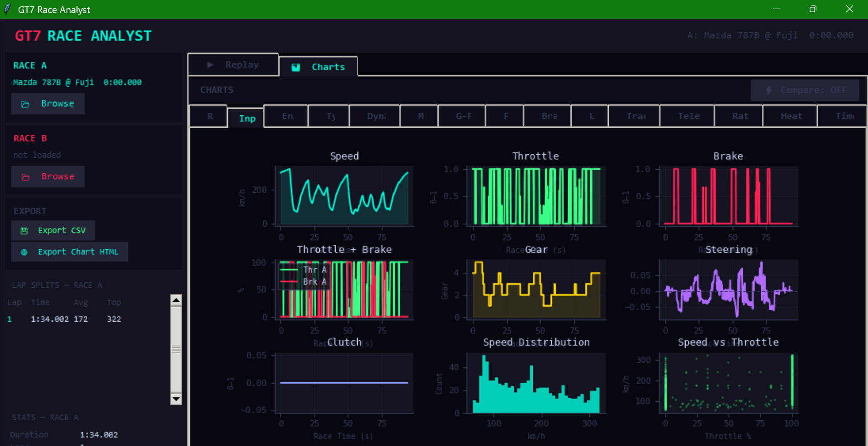Click the Throttle chart thumbnail
This screenshot has height=446, width=868.
[x=536, y=195]
